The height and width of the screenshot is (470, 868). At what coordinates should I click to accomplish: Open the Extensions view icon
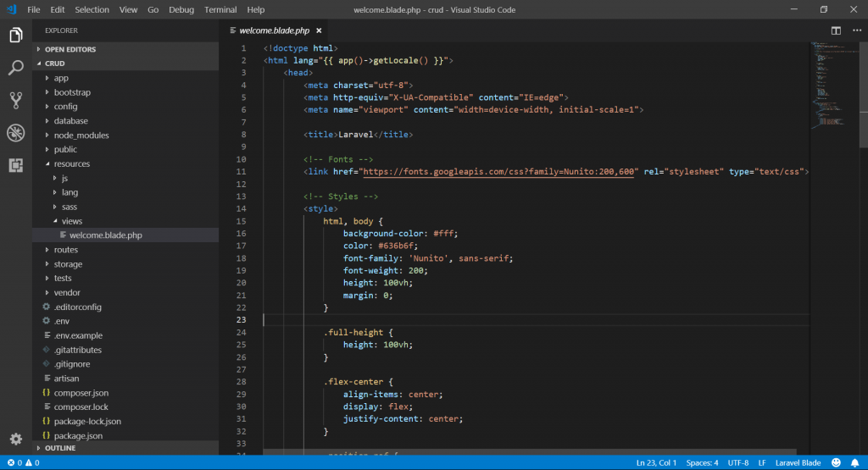click(x=15, y=165)
